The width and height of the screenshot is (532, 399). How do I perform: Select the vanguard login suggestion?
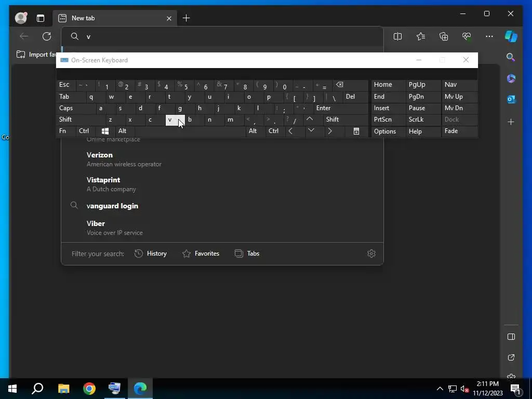coord(222,206)
